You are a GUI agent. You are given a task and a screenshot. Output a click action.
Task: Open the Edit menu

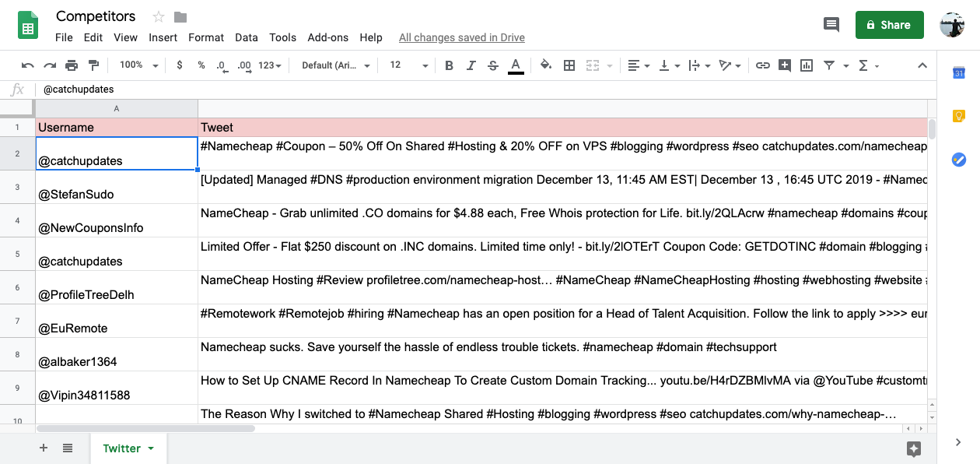pyautogui.click(x=93, y=37)
